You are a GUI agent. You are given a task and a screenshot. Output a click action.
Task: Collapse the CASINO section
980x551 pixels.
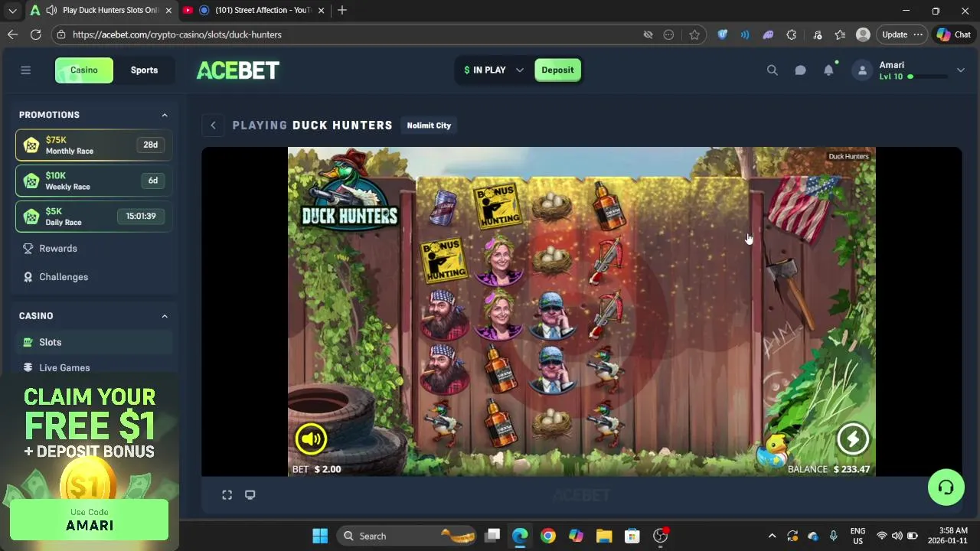165,316
